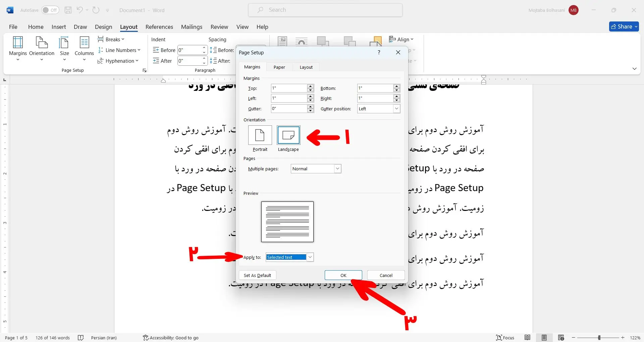
Task: Click the Indent Before field
Action: click(190, 50)
